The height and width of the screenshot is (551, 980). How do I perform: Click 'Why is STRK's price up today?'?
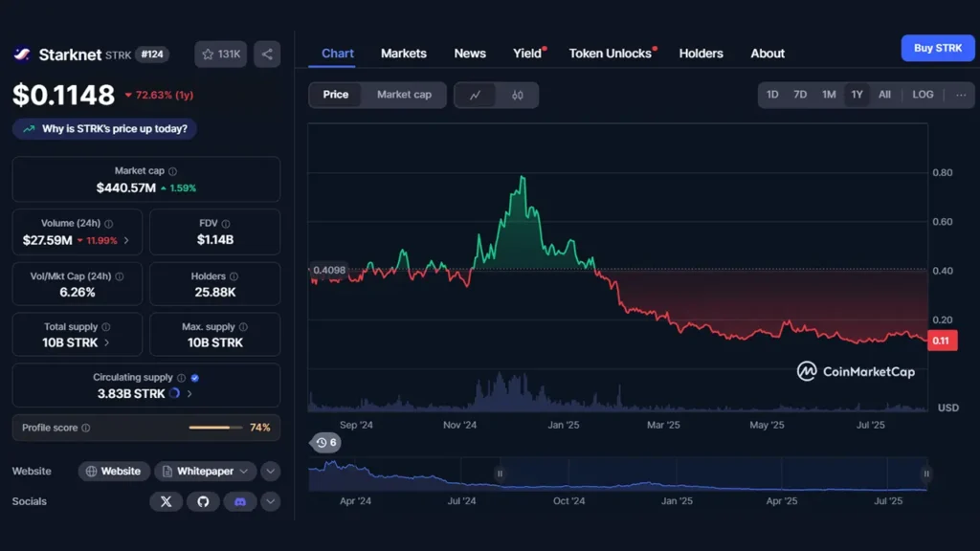(104, 129)
